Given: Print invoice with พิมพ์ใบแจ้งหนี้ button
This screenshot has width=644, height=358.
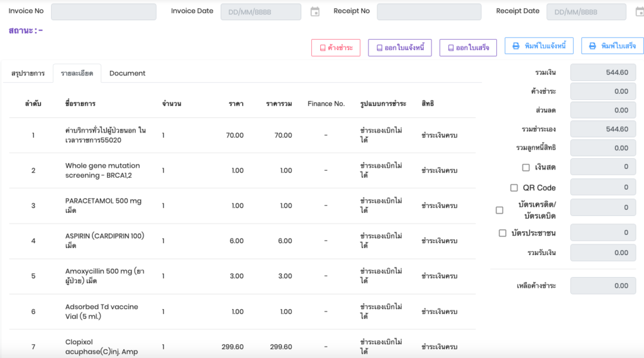Looking at the screenshot, I should 539,46.
